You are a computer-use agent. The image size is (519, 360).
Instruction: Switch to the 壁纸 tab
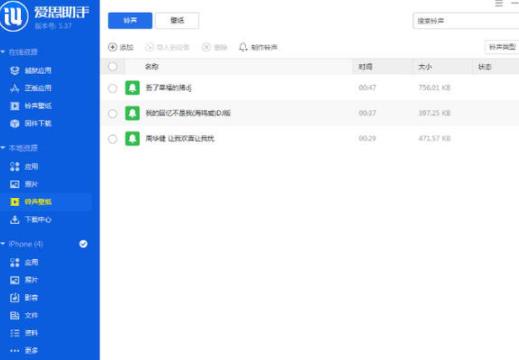[x=177, y=21]
